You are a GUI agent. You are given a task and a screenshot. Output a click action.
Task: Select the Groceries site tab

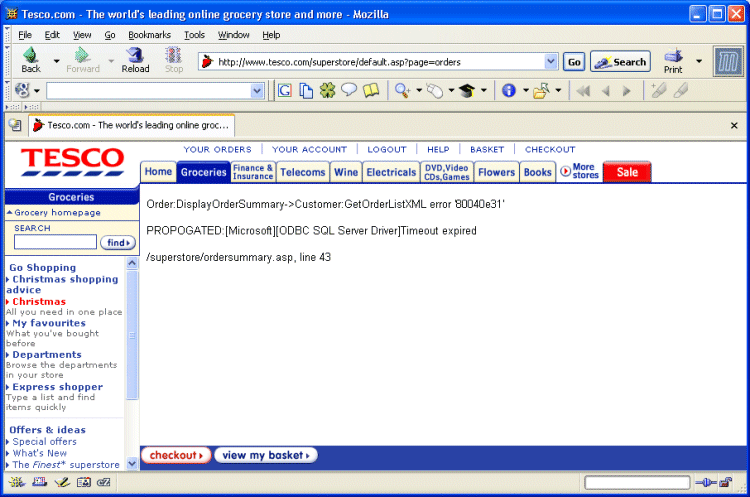click(203, 172)
